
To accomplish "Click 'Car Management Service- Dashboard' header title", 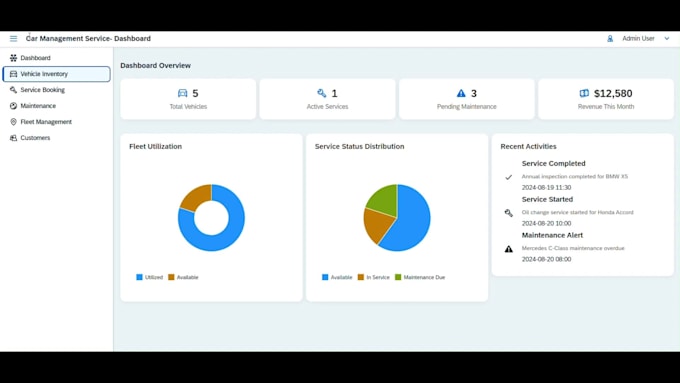I will [x=88, y=39].
